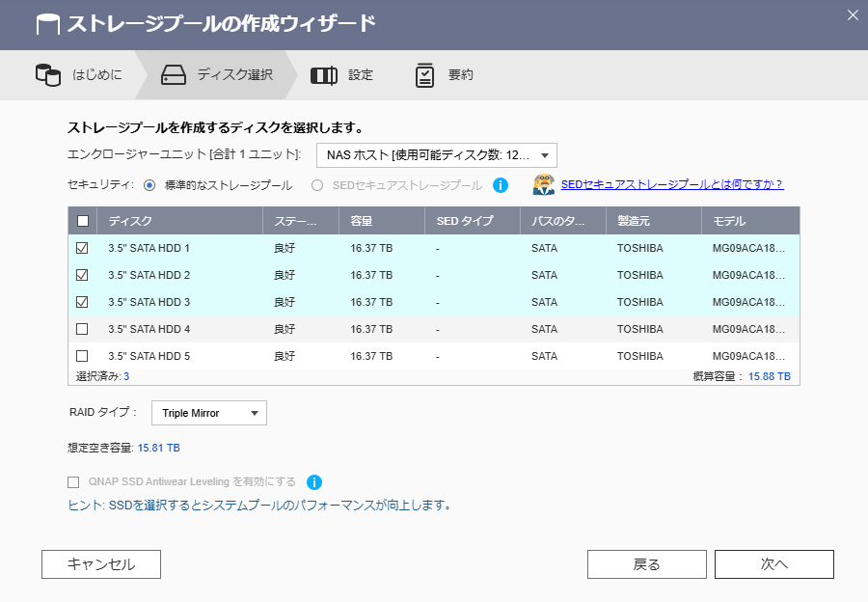Uncheck 3.5" SATA HDD 3 checkbox
Screen dimensions: 868x602
82,302
